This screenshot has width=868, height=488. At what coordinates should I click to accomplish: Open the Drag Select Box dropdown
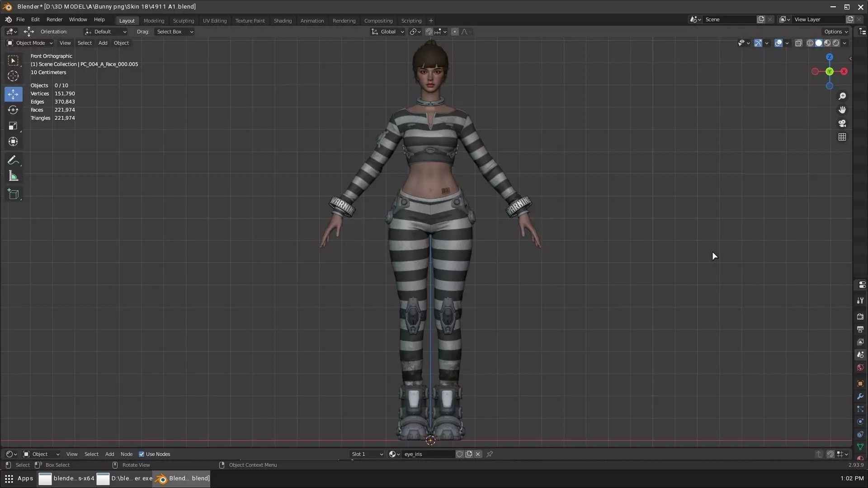click(174, 32)
